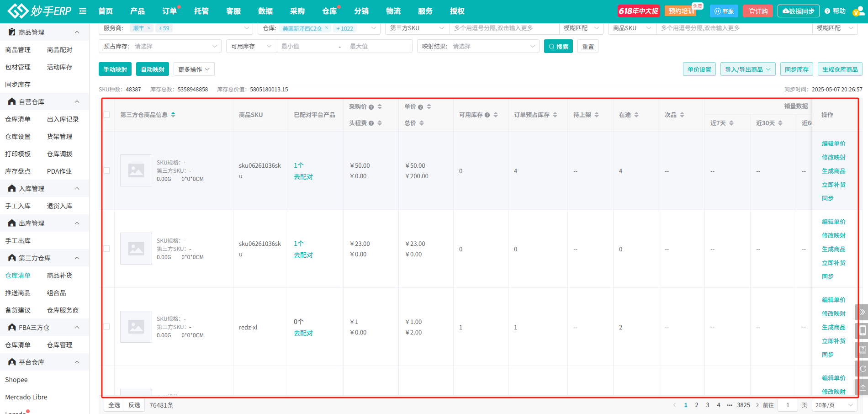Click the 单价设置 button
Image resolution: width=868 pixels, height=414 pixels.
click(699, 69)
